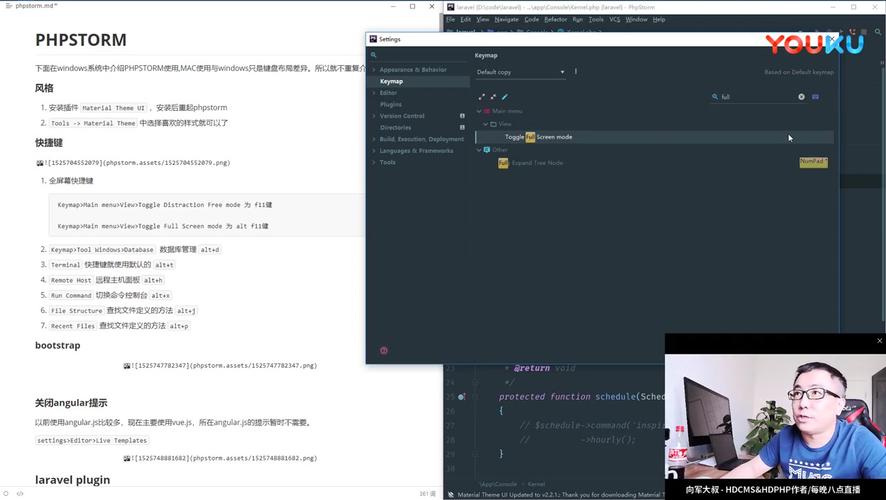Viewport: 886px width, 500px height.
Task: Open keymap scheme options gear menu
Action: tap(576, 72)
